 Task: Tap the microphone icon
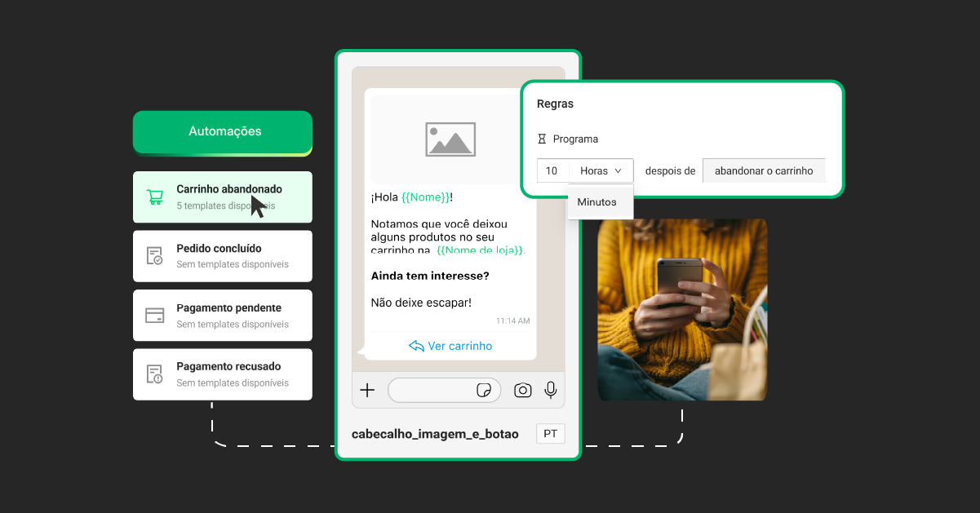coord(551,390)
